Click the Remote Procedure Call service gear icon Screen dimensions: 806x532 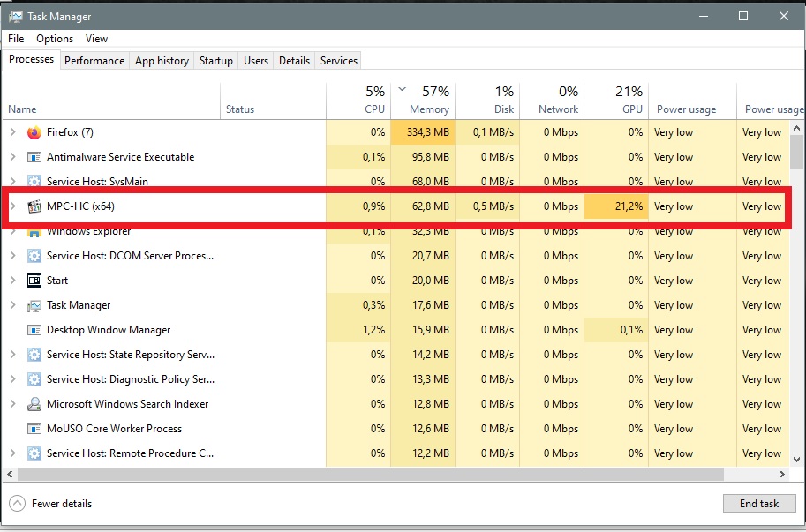click(x=34, y=453)
